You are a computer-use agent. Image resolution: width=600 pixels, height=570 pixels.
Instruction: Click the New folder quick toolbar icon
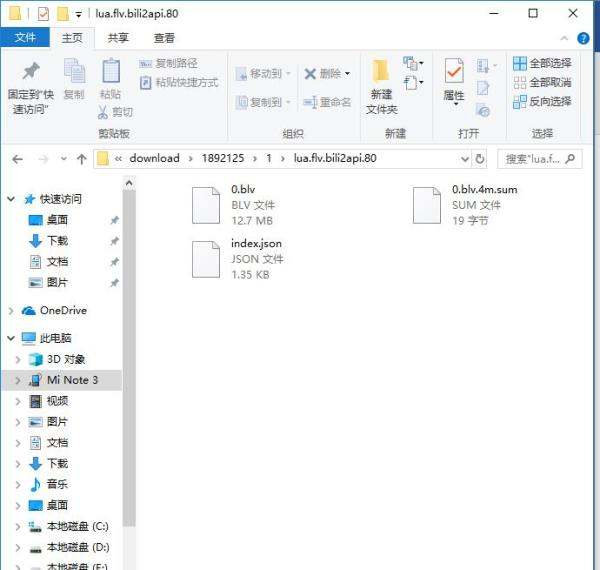click(63, 14)
